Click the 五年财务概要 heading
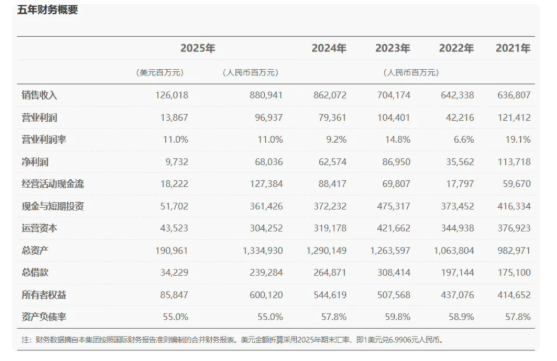The image size is (557, 361). [48, 10]
